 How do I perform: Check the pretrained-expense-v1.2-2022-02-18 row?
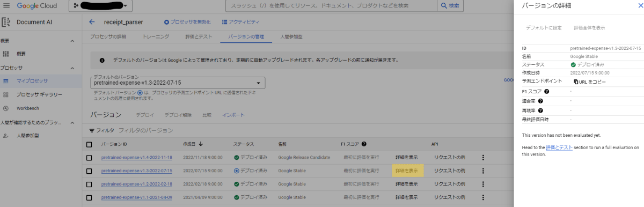pos(89,184)
